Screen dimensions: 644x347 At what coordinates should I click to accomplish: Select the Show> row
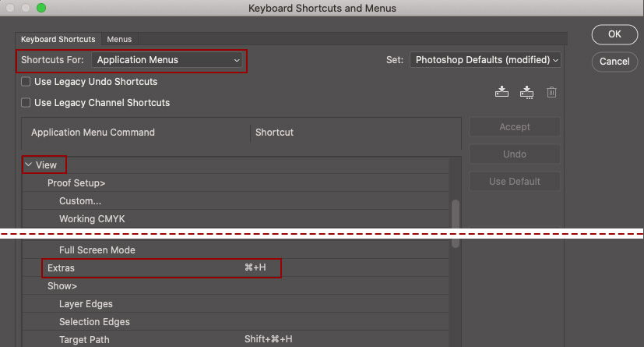pos(236,285)
